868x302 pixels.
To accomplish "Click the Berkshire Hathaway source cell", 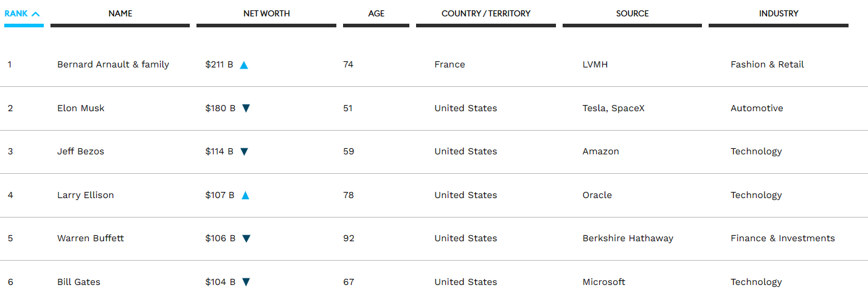I will click(628, 238).
